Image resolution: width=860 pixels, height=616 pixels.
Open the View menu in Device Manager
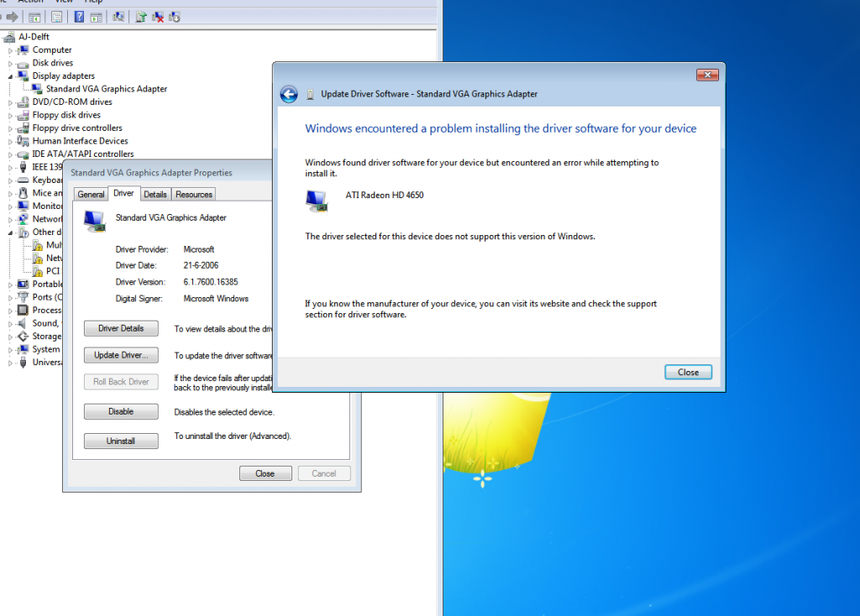[x=64, y=2]
